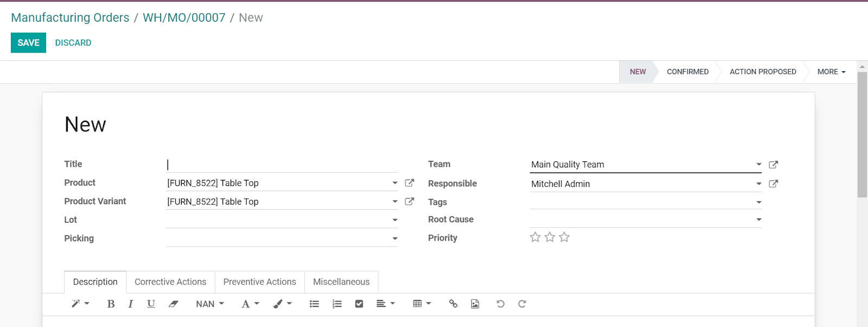Viewport: 868px width, 327px height.
Task: Open external link for Team field
Action: point(774,165)
